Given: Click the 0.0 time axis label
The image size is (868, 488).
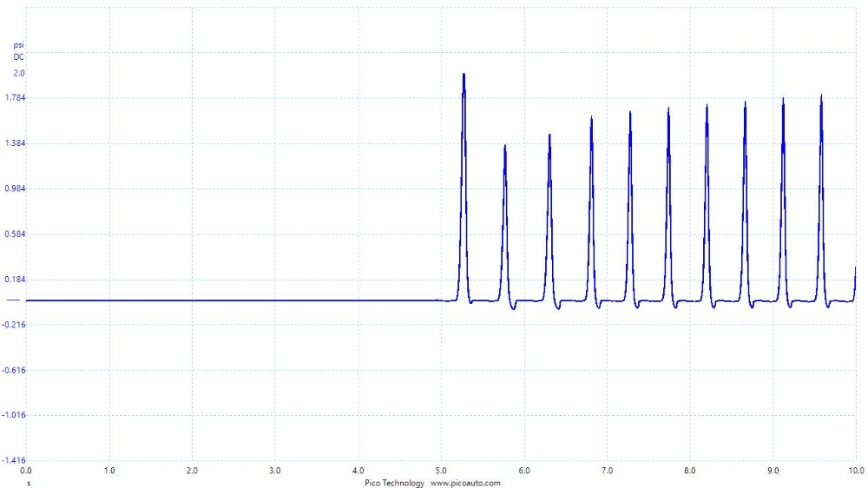Looking at the screenshot, I should 26,470.
